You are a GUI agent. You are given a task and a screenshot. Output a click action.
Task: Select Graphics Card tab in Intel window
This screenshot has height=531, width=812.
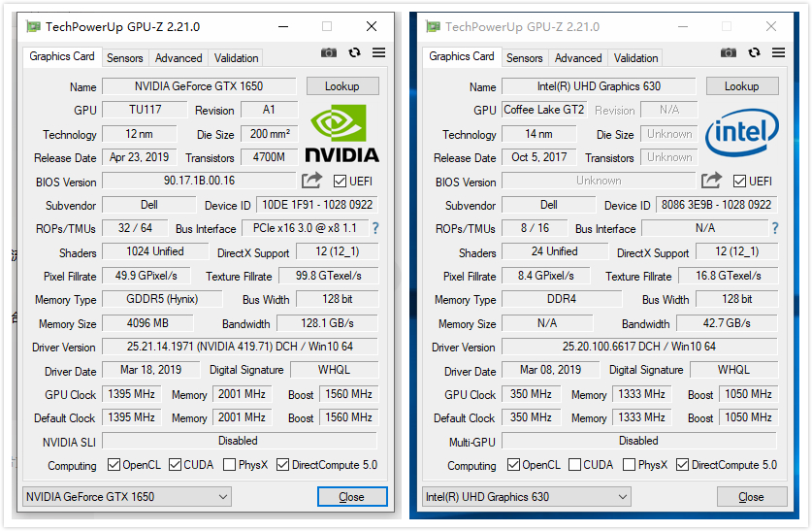tap(462, 56)
